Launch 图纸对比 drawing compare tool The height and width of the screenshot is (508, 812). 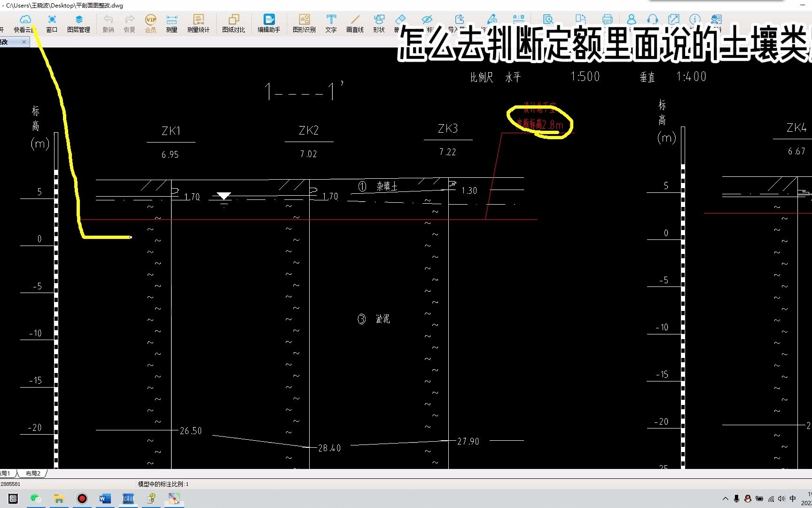pos(234,23)
